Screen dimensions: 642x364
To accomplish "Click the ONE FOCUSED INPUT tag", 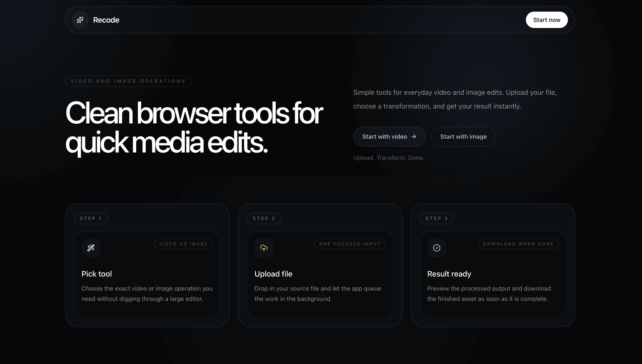I will point(350,244).
